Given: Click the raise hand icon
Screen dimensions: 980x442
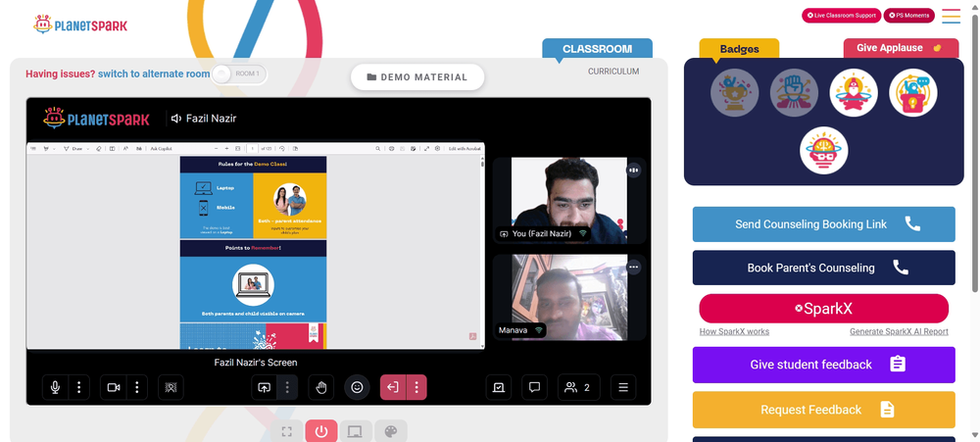Looking at the screenshot, I should (321, 387).
